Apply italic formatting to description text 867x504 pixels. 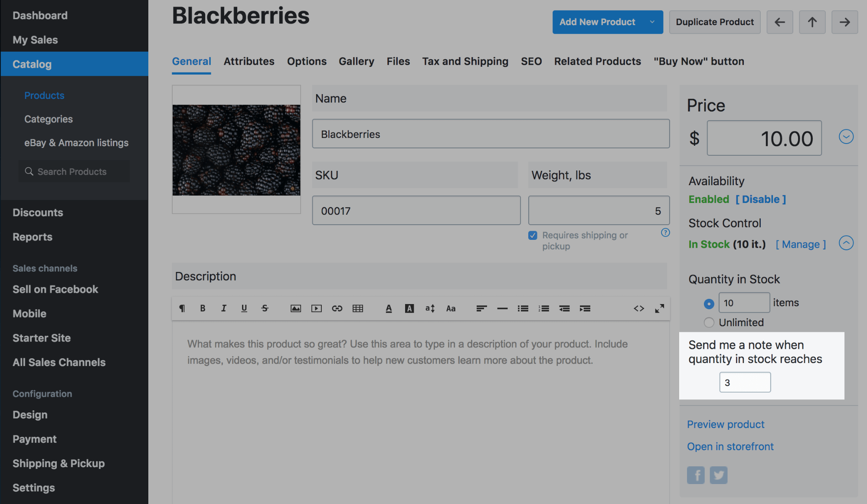223,308
